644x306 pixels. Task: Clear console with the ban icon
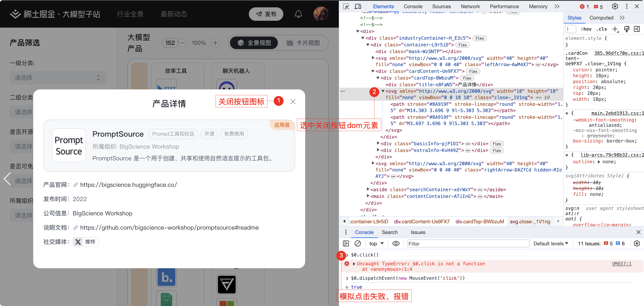[x=358, y=243]
